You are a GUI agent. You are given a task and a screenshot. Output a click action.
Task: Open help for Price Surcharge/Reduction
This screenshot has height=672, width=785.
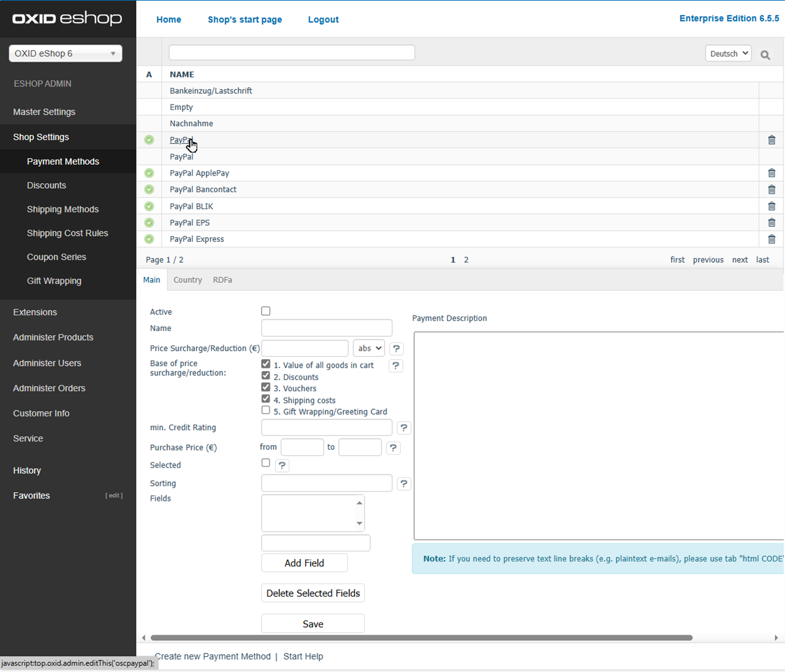(x=396, y=349)
